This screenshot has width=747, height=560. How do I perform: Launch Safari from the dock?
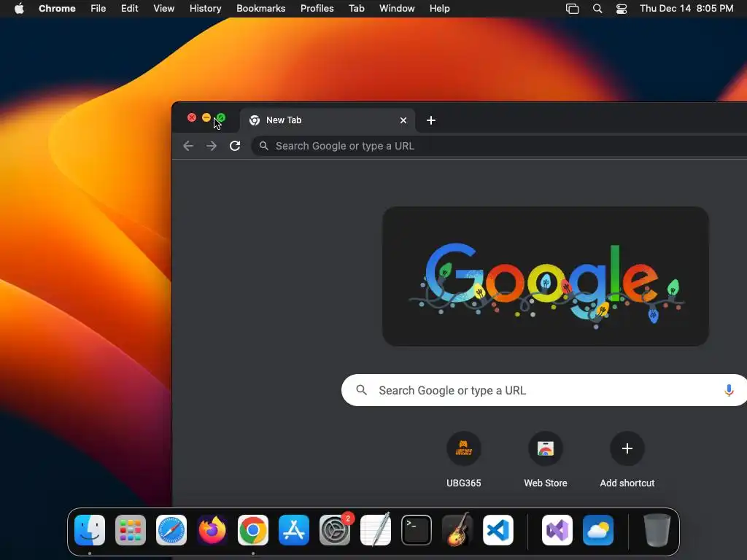click(x=171, y=530)
